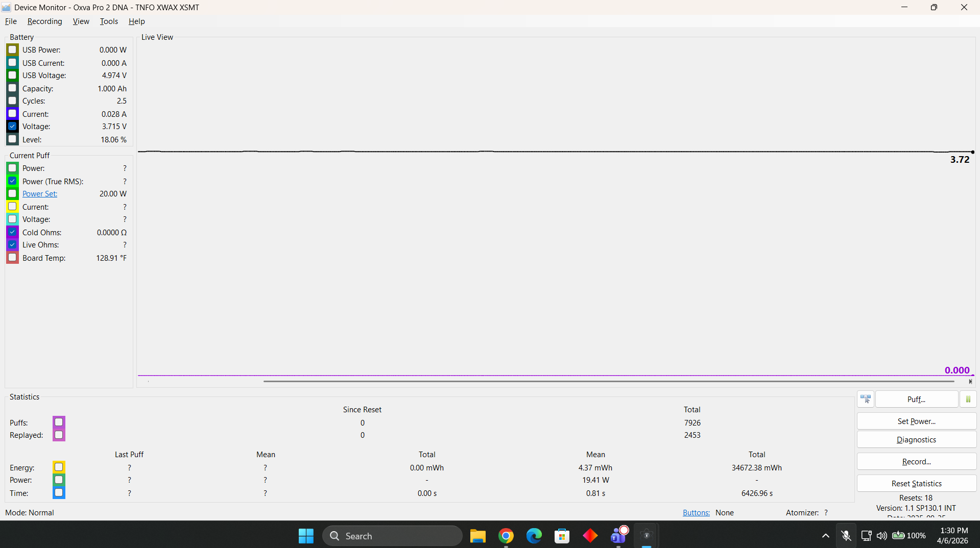Click the muted microphone tray icon
The height and width of the screenshot is (548, 980).
846,536
